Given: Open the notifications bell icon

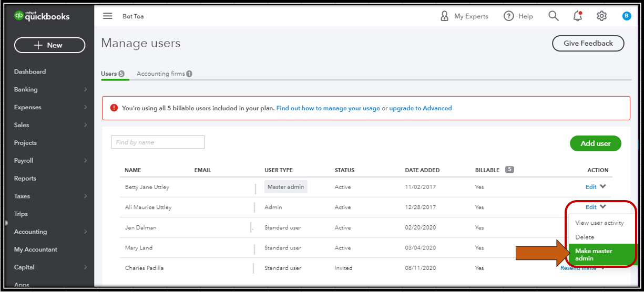Looking at the screenshot, I should coord(577,16).
